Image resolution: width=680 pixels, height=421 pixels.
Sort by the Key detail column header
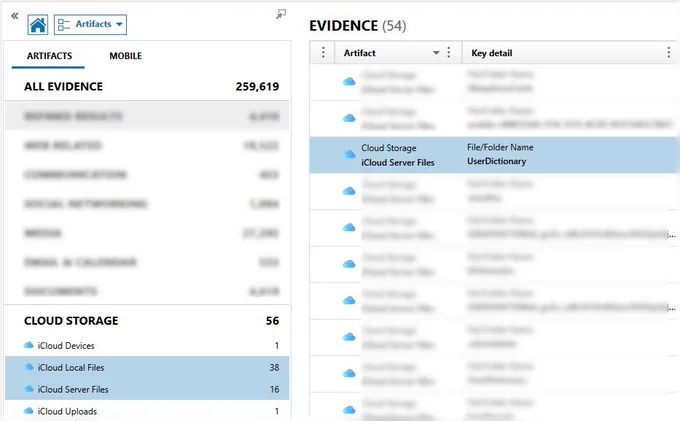[x=492, y=53]
